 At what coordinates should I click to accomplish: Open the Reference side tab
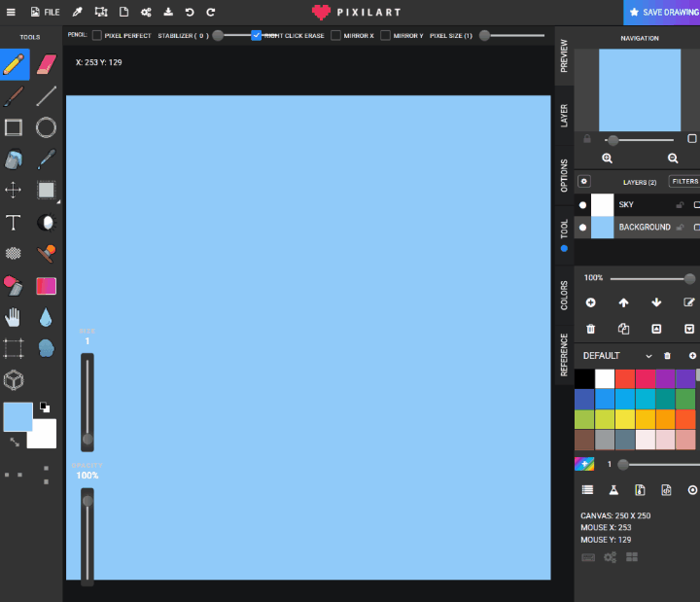(x=564, y=355)
